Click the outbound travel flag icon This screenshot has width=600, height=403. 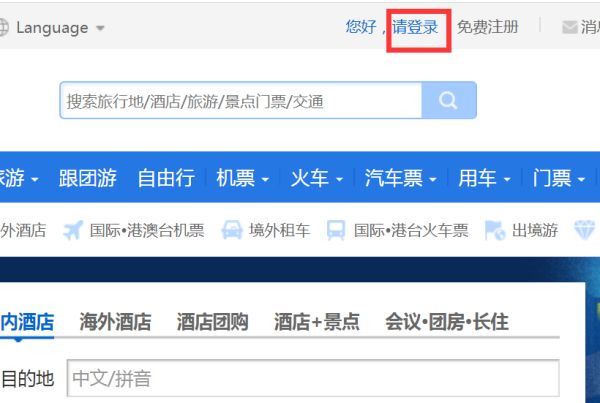coord(494,230)
